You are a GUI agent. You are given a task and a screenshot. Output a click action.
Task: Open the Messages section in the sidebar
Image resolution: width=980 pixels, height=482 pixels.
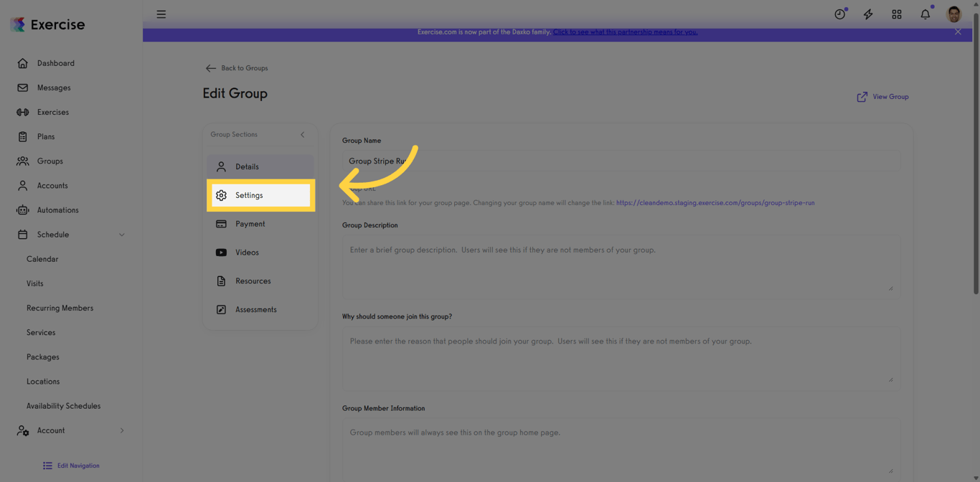point(23,88)
